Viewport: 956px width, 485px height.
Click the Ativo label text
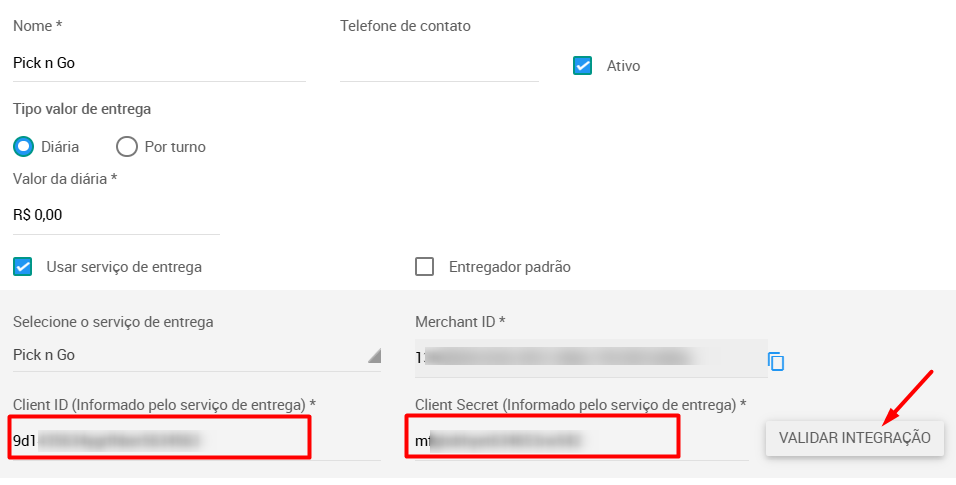[x=623, y=66]
